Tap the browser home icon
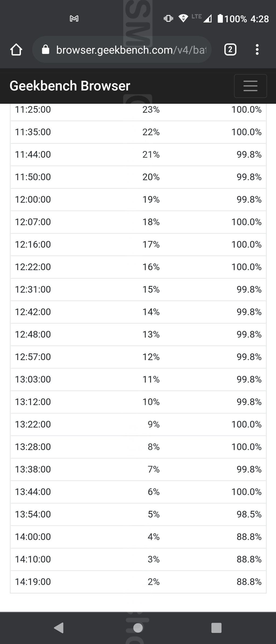The image size is (276, 644). pyautogui.click(x=16, y=50)
